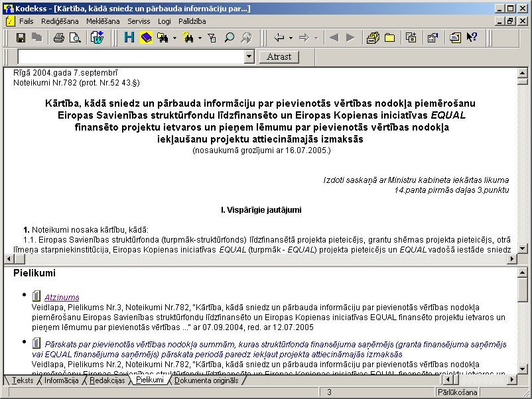
Task: Click the binoculars search icon
Action: tap(163, 38)
